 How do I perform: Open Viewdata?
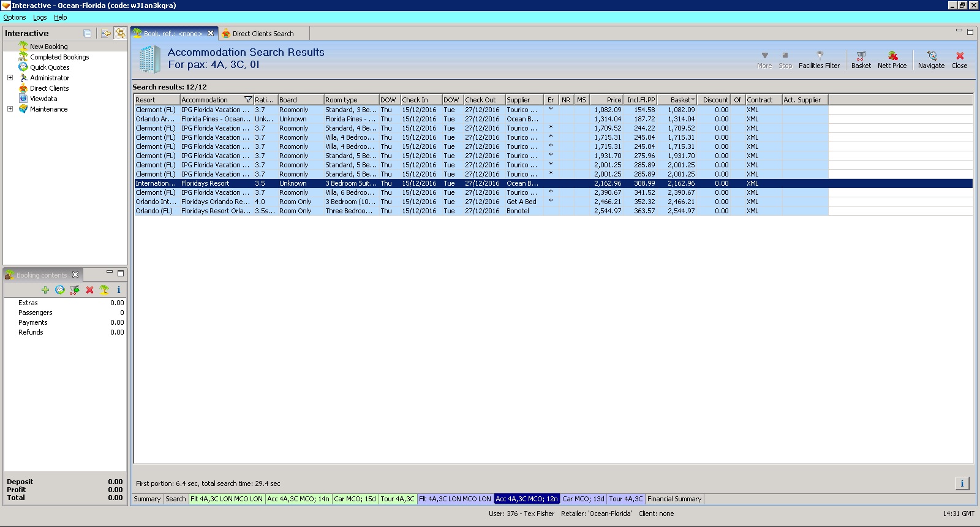(x=43, y=99)
